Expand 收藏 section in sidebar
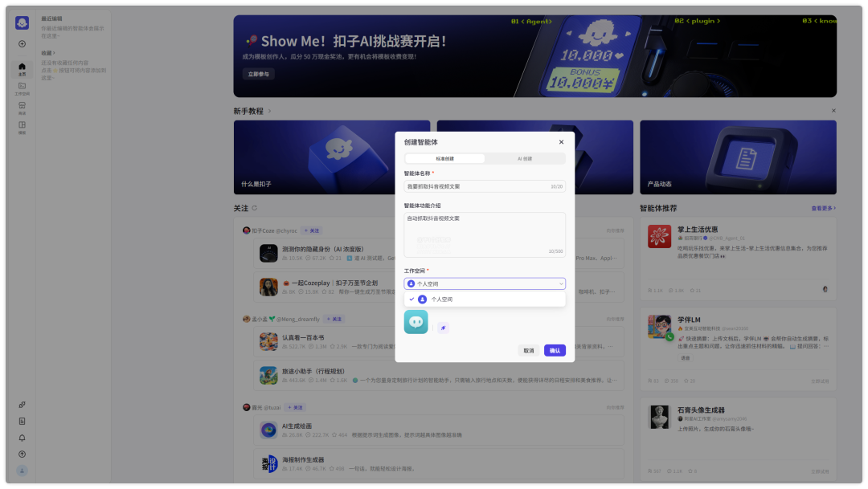 [x=48, y=53]
